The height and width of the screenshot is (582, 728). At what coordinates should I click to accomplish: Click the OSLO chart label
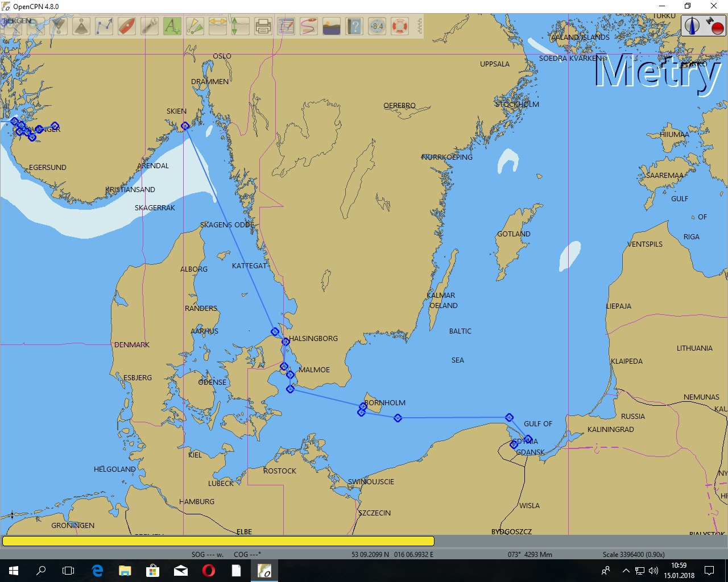(222, 56)
